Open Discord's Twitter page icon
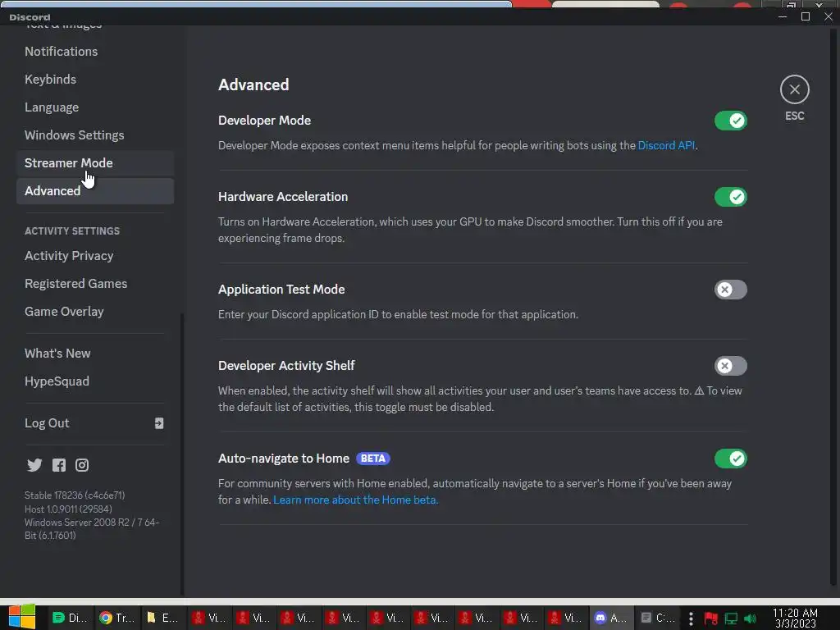840x630 pixels. (34, 465)
